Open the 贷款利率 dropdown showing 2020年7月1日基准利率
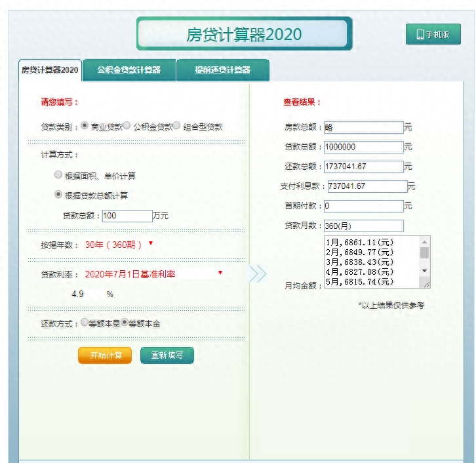Screen dimensions: 476x463 (x=154, y=274)
